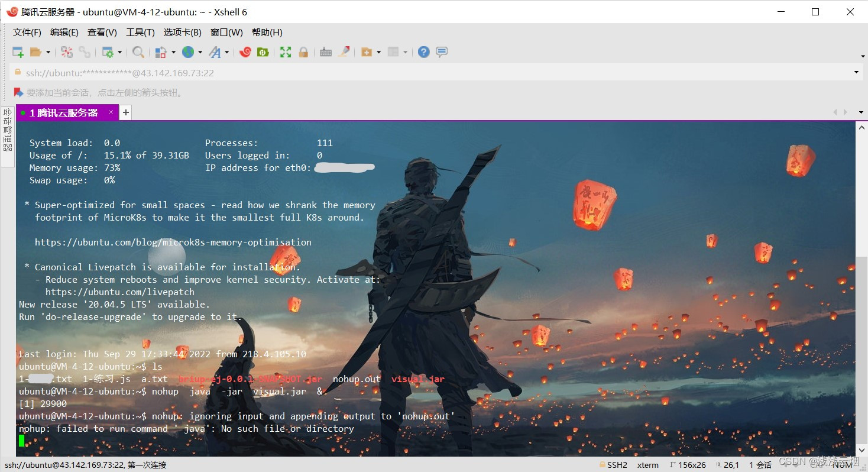Viewport: 868px width, 472px height.
Task: Open the 选项卡(B) menu
Action: click(183, 33)
